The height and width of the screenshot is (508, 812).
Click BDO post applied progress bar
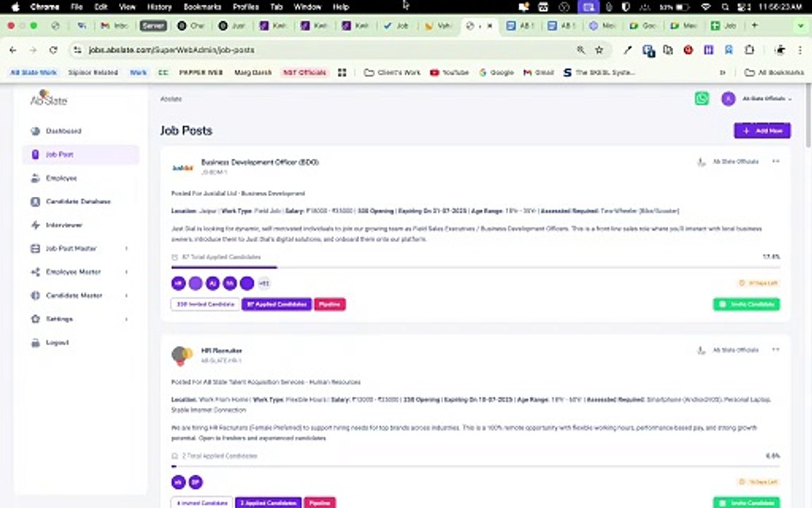475,267
